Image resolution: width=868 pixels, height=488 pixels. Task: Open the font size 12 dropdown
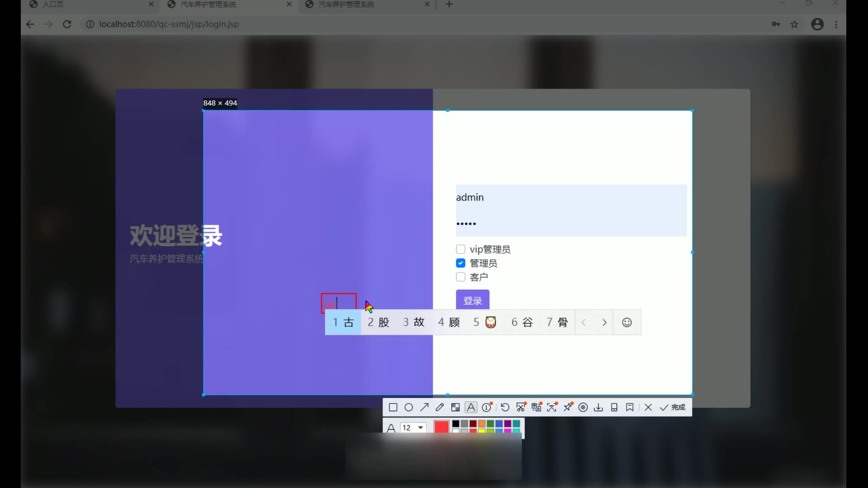[421, 427]
